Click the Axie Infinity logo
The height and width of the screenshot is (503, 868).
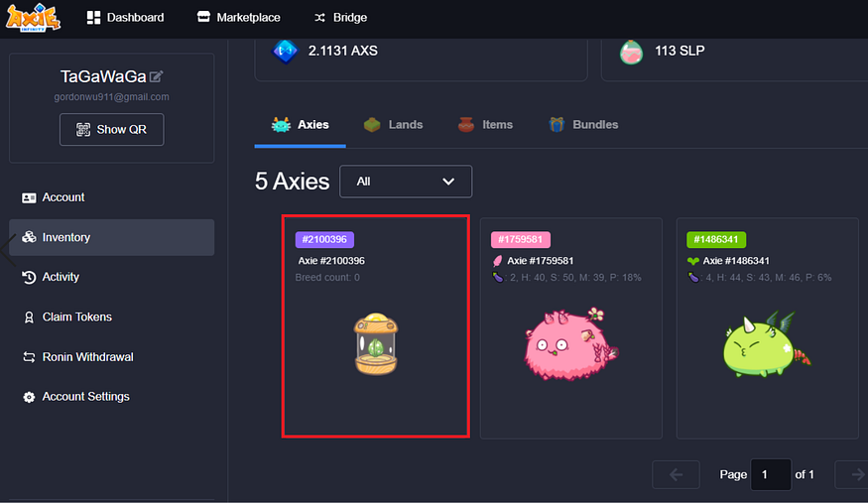(33, 18)
